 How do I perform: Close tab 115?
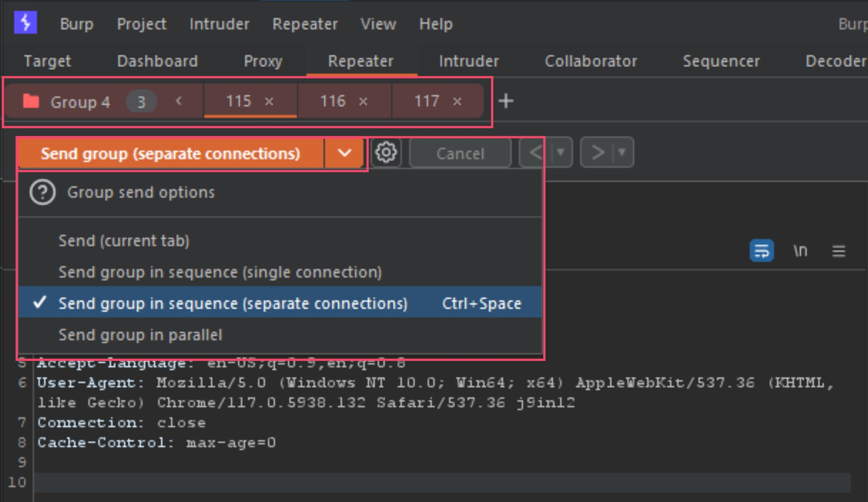269,102
